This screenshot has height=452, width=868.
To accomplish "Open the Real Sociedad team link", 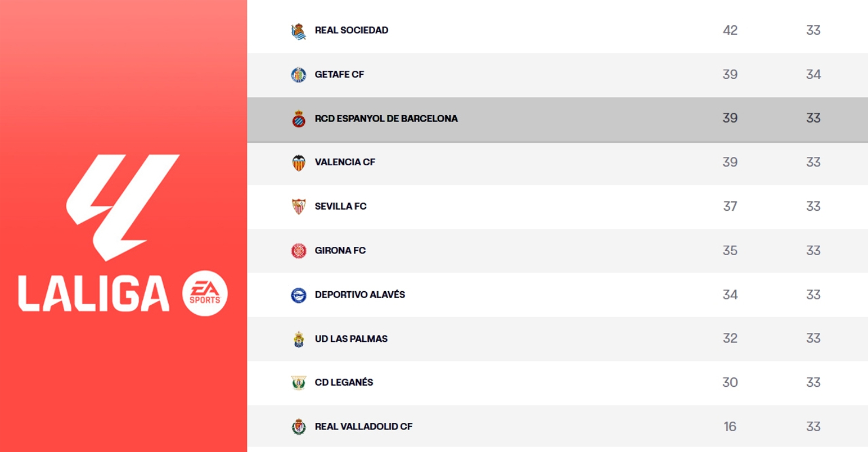I will (351, 30).
